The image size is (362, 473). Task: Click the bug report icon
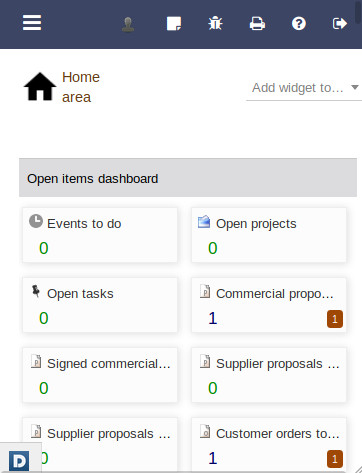click(215, 23)
